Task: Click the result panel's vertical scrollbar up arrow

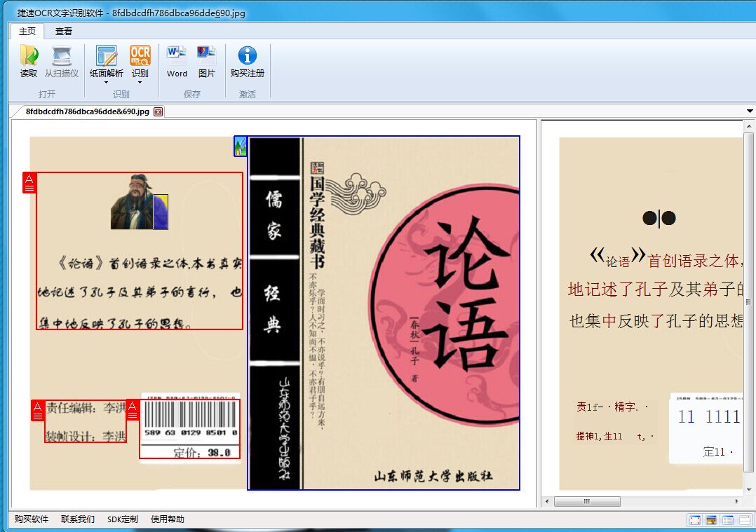Action: click(x=749, y=126)
